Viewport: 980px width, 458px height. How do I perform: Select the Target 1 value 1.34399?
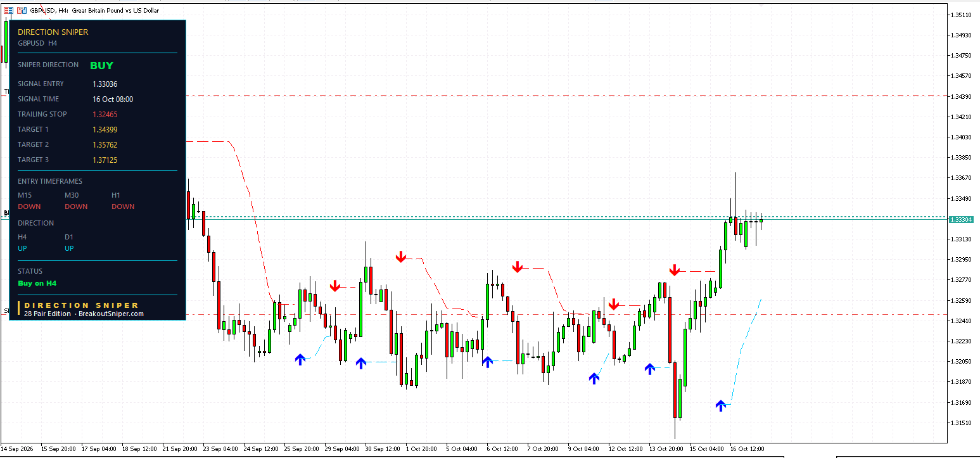[105, 129]
